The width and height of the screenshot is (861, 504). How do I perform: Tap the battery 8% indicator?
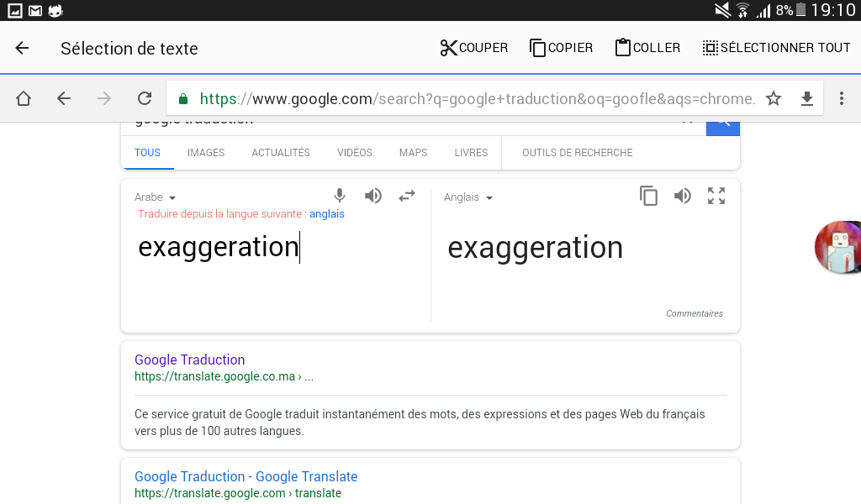pyautogui.click(x=791, y=10)
